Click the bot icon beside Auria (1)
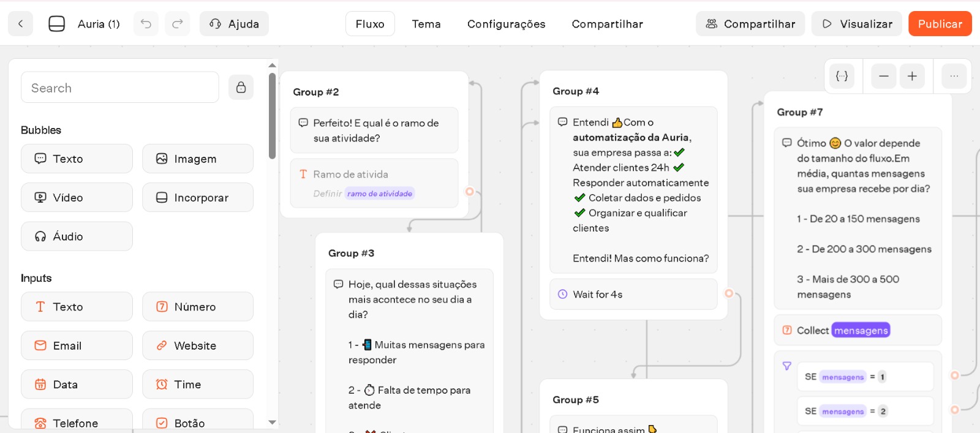Viewport: 980px width, 433px height. click(x=56, y=24)
